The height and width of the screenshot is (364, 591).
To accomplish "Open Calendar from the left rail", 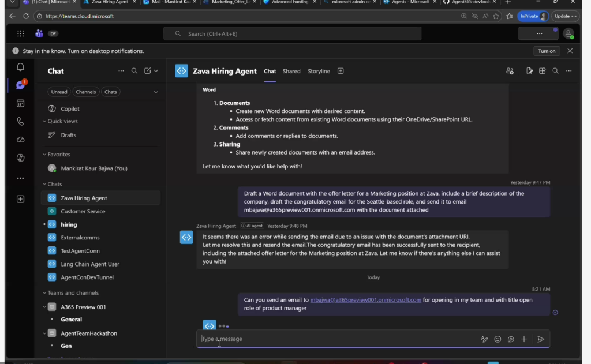I will coord(20,103).
